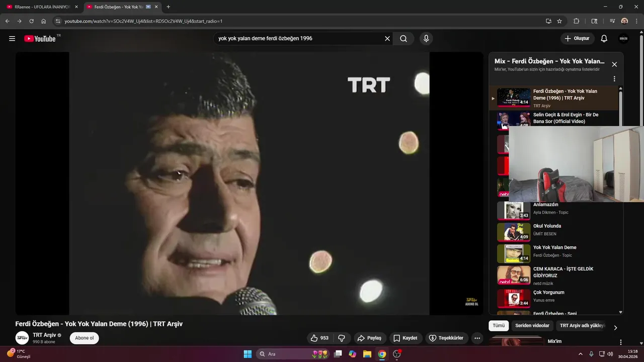
Task: Install app icon in address bar
Action: (548, 21)
